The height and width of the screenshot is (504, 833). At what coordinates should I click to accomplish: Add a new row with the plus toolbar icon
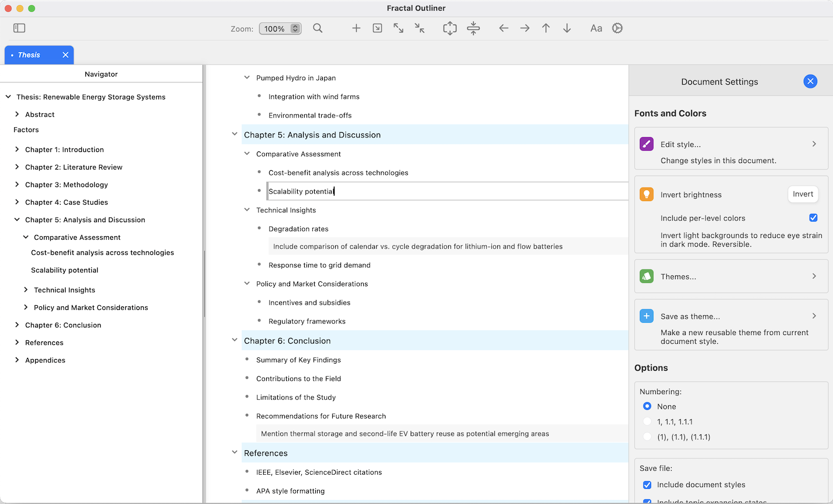tap(356, 28)
